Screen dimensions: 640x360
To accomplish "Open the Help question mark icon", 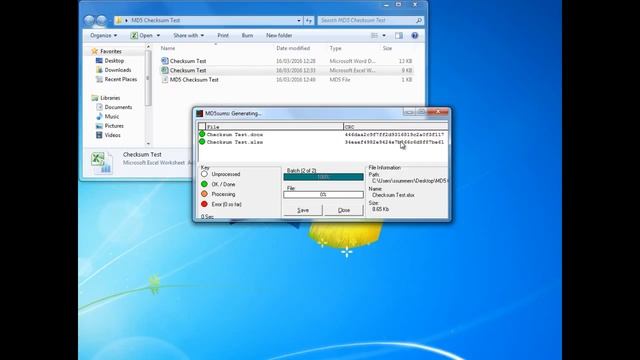I will (415, 36).
